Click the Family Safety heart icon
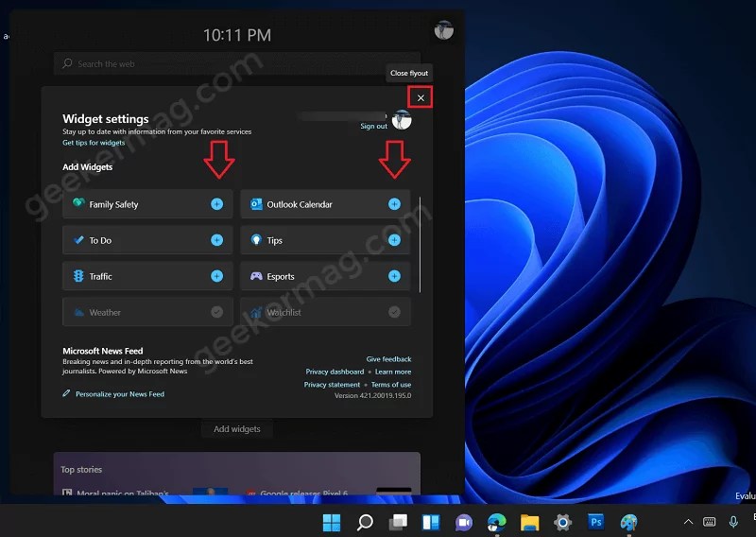Image resolution: width=756 pixels, height=537 pixels. coord(78,203)
